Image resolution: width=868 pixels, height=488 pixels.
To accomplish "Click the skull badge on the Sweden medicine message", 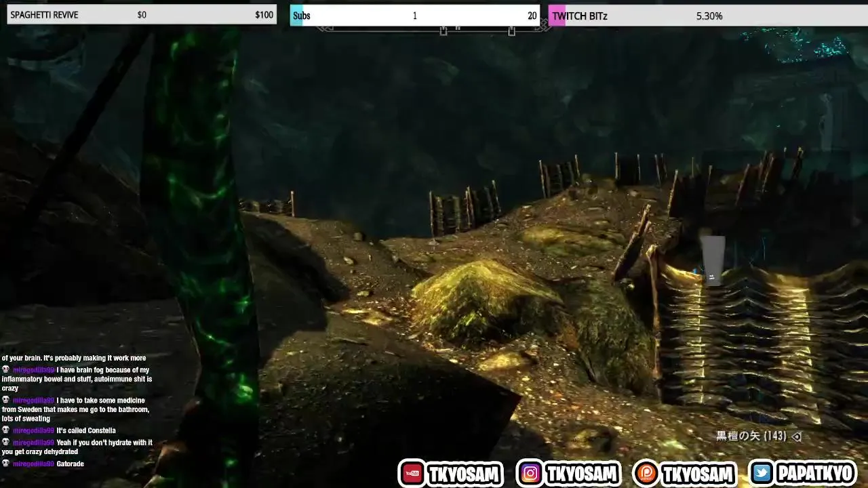I will 5,401.
